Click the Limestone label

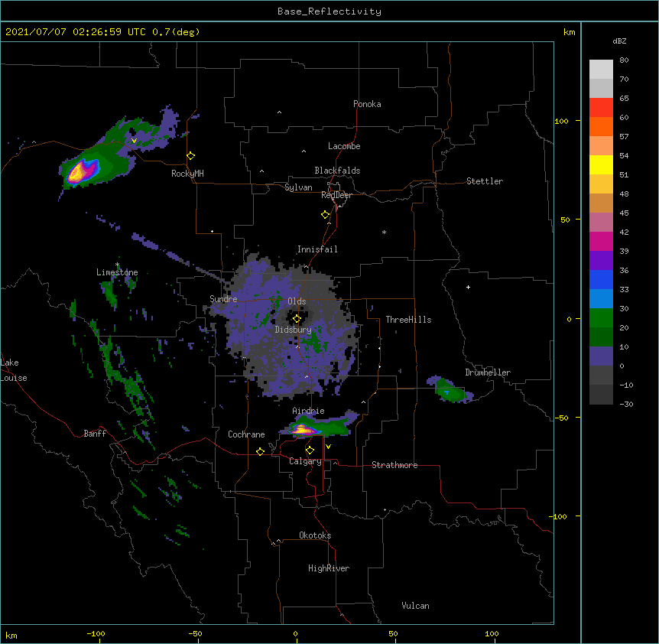pos(117,272)
